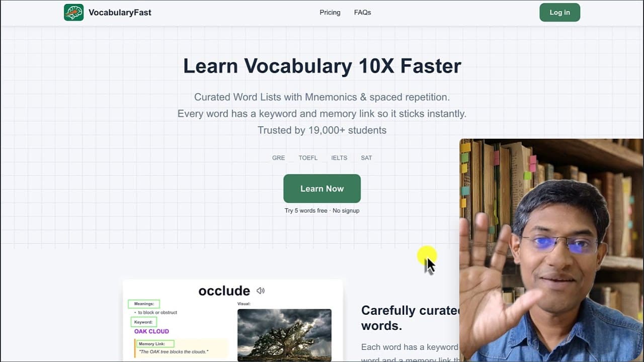The width and height of the screenshot is (644, 362).
Task: Select the GRE exam category
Action: coord(278,157)
